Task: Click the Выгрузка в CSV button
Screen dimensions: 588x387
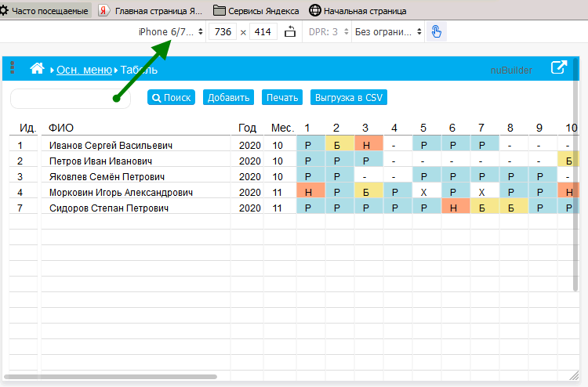Action: 349,98
